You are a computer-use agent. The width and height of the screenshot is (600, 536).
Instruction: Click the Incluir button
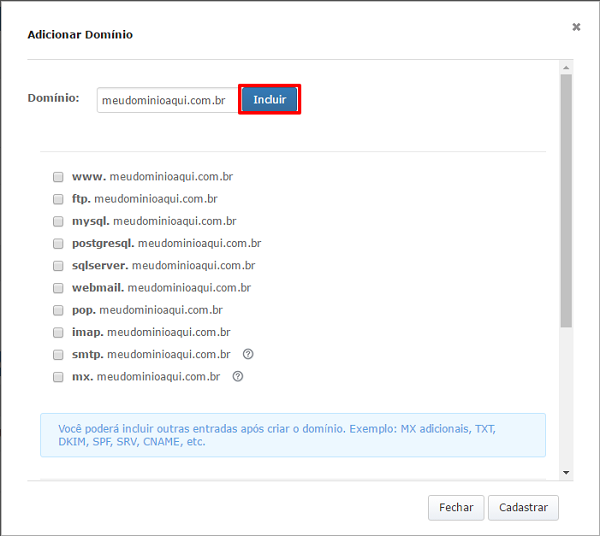(269, 99)
